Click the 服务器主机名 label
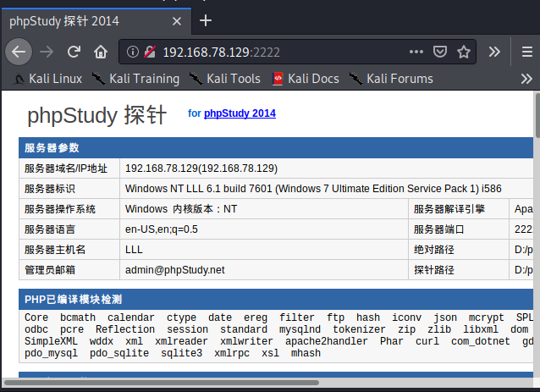Screen dimensions: 540x392 point(55,250)
